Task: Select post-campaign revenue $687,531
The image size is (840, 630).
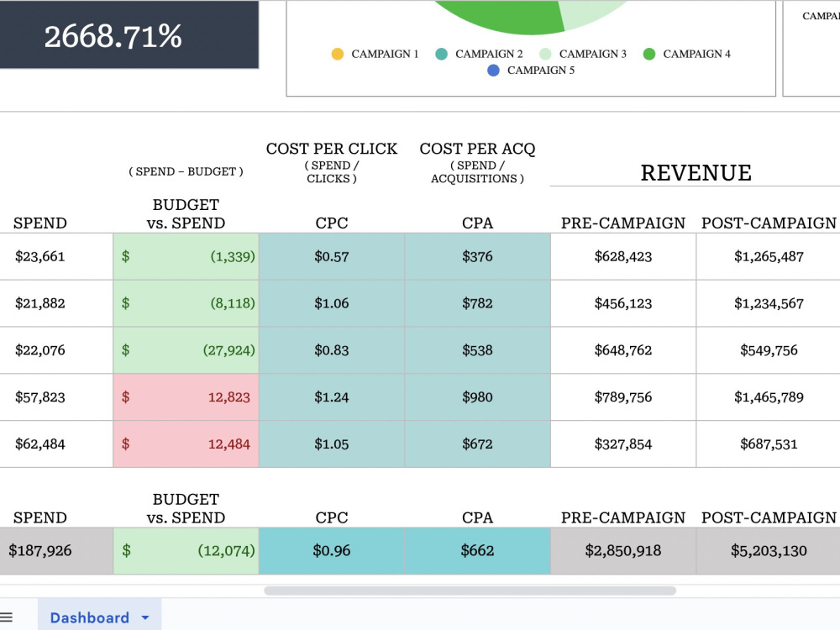Action: [769, 444]
